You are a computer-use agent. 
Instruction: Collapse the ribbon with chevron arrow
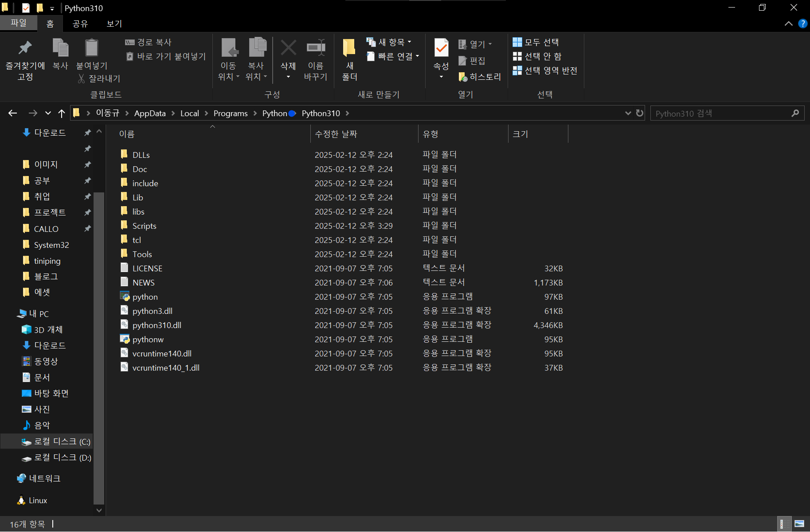tap(789, 23)
